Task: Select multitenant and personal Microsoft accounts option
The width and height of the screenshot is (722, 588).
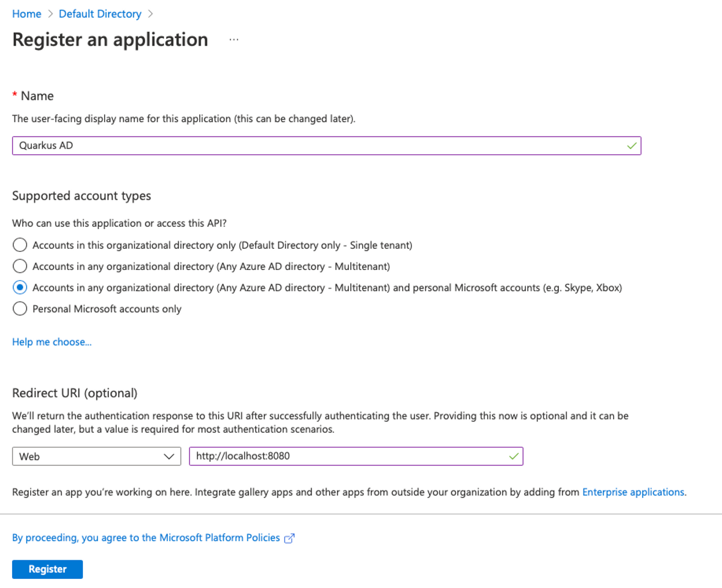Action: tap(19, 287)
